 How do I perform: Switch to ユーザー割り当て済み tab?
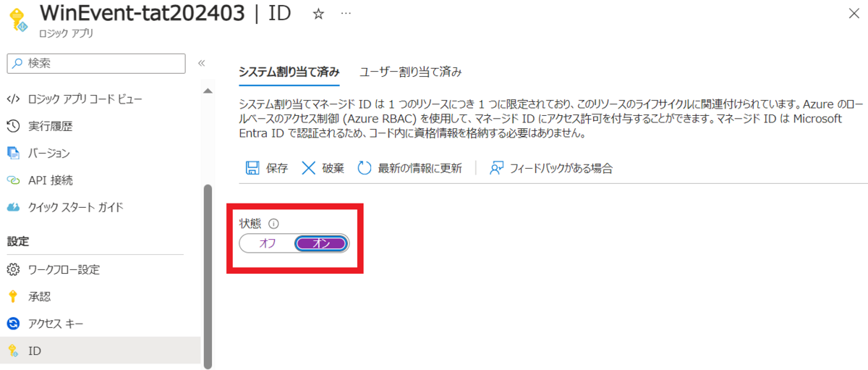(x=411, y=72)
